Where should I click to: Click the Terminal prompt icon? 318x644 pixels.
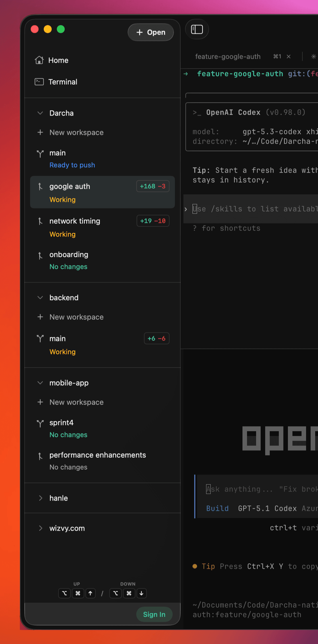pos(39,82)
